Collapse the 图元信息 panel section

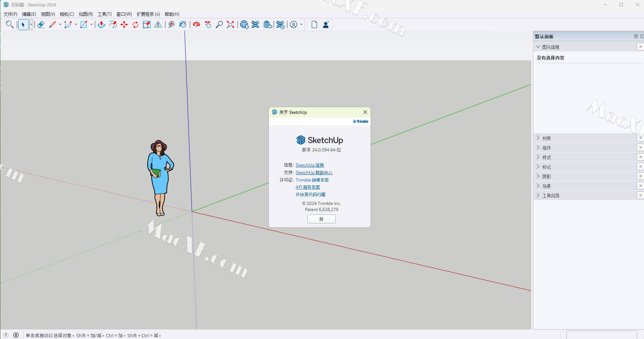[538, 47]
